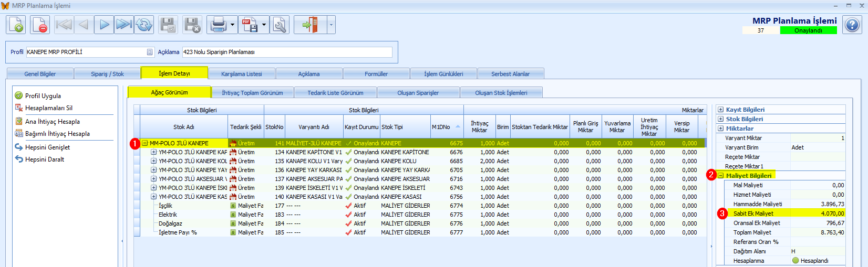Collapse the MM-POLO 3'LÜ KANEPE tree node

pos(144,143)
